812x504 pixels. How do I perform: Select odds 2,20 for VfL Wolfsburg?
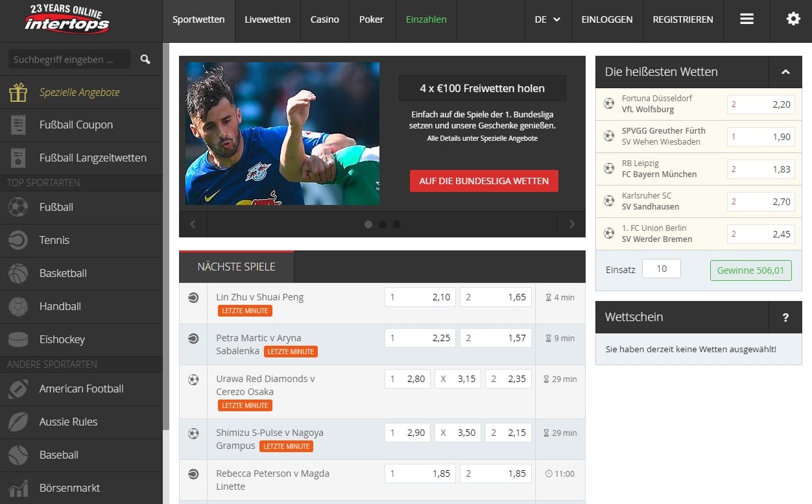tap(761, 104)
